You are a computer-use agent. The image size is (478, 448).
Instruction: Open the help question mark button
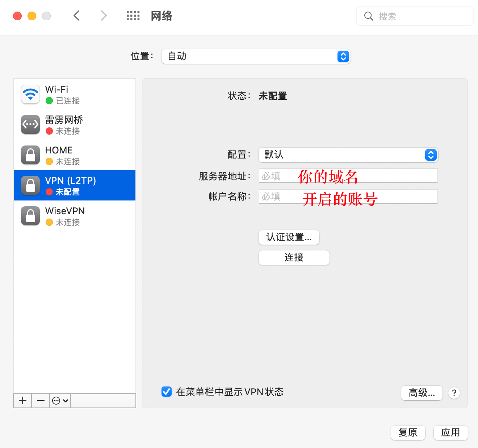(454, 393)
